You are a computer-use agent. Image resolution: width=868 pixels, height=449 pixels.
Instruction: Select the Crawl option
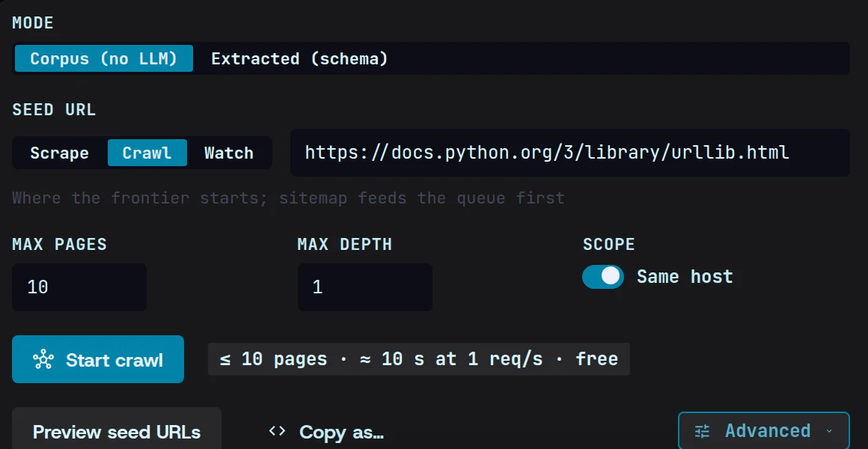[x=147, y=153]
